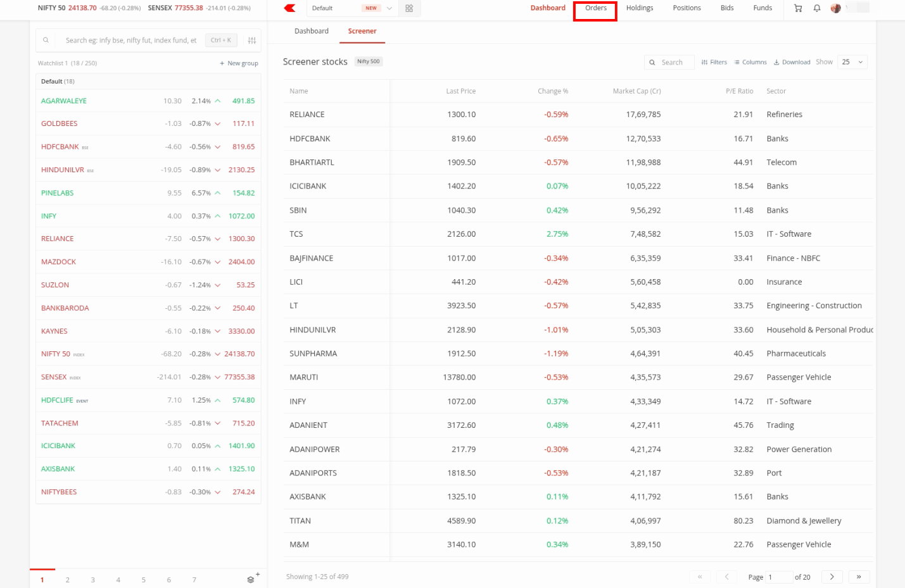The image size is (905, 588).
Task: Go to next page of results
Action: tap(832, 577)
